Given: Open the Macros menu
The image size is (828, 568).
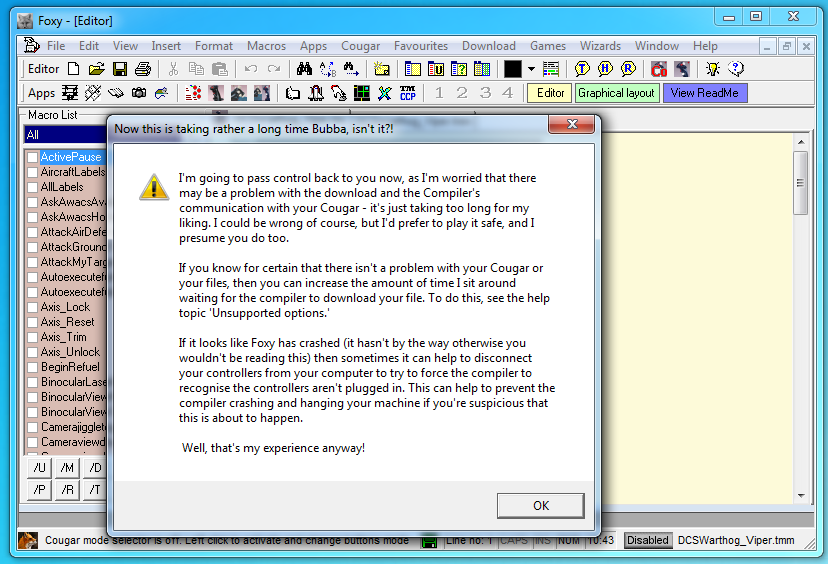Looking at the screenshot, I should (x=266, y=46).
